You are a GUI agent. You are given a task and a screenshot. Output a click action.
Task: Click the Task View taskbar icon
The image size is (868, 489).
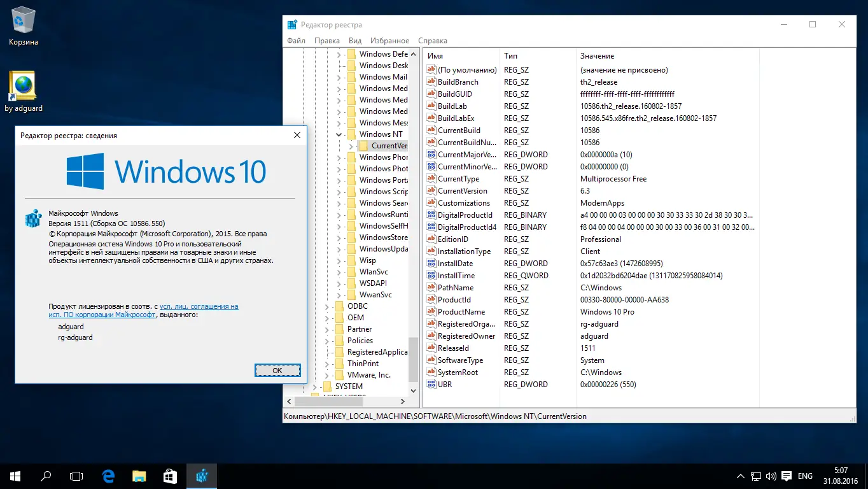(x=76, y=476)
